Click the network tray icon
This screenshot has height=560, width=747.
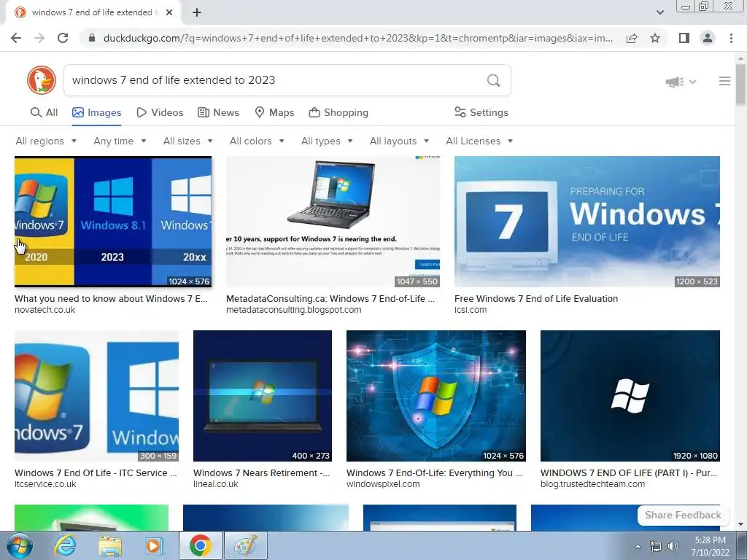coord(656,546)
